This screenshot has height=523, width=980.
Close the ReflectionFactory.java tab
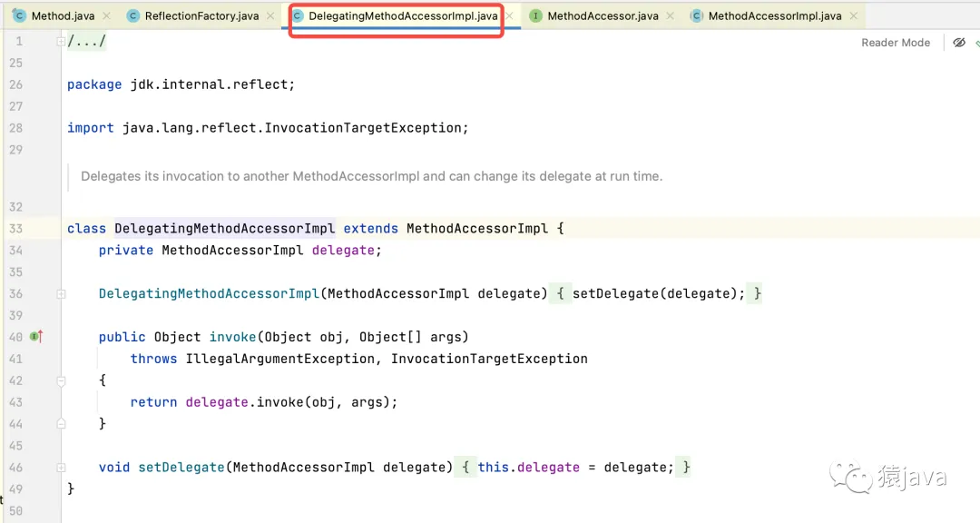coord(270,16)
